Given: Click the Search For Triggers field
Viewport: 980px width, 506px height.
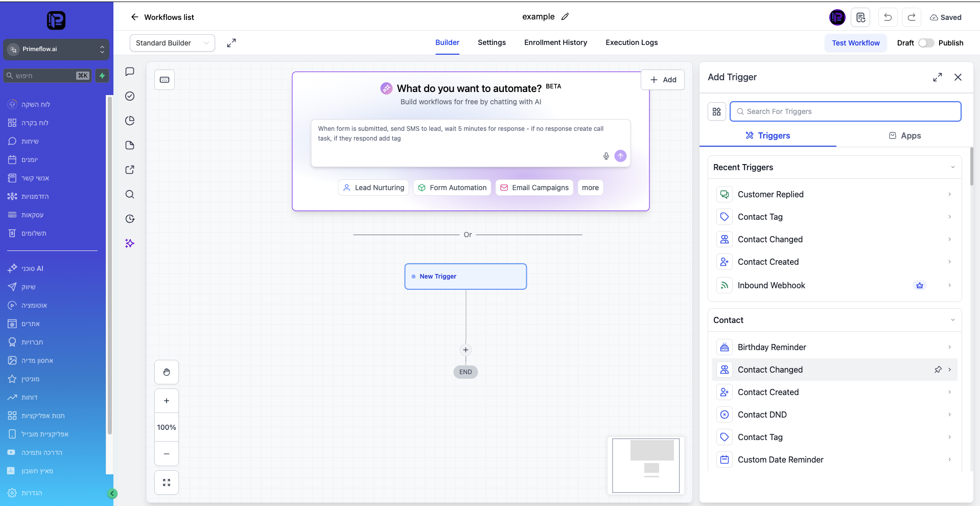Looking at the screenshot, I should point(846,111).
